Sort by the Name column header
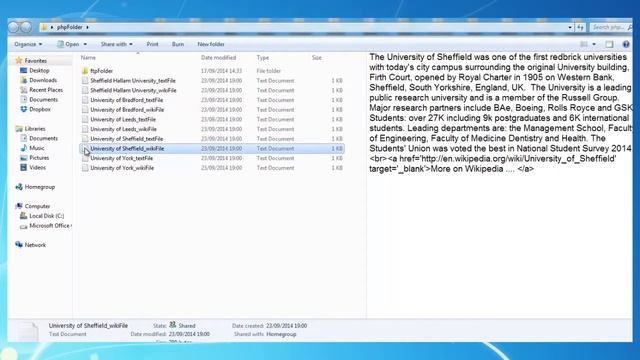Viewport: 640px width, 360px height. tap(88, 58)
